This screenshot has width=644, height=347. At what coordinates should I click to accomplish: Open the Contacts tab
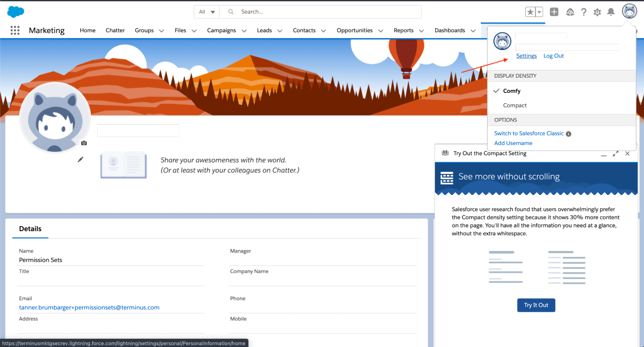(304, 30)
